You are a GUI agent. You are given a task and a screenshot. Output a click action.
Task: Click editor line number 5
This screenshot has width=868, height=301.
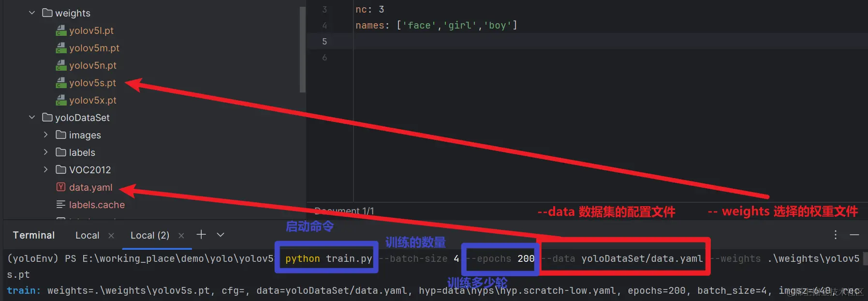324,42
